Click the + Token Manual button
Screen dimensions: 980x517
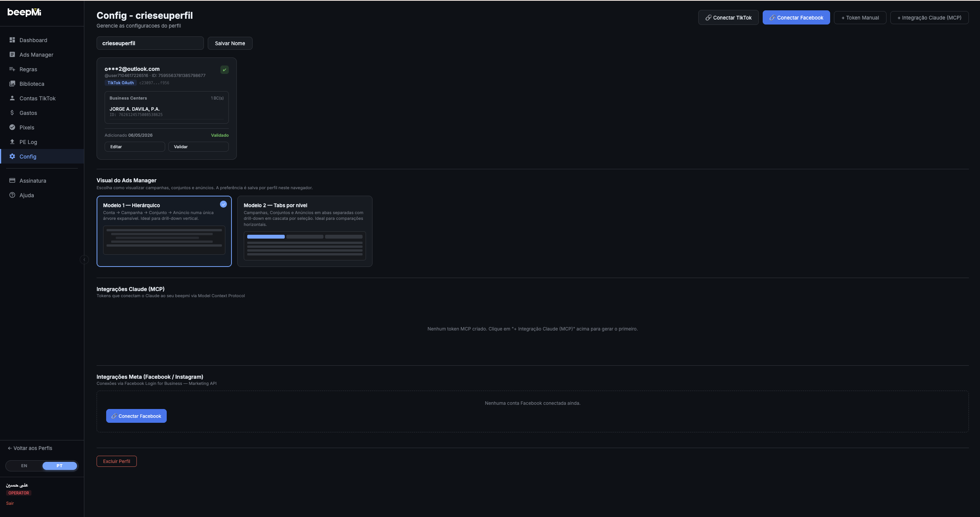pyautogui.click(x=860, y=18)
